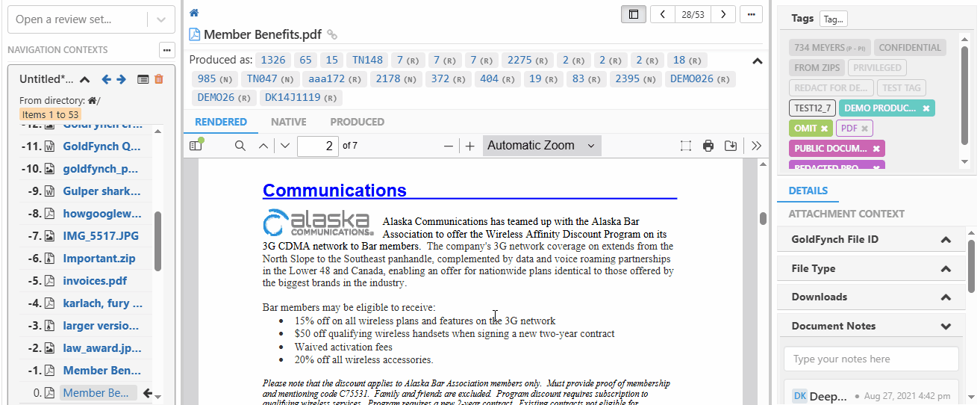Copy link to Member Benefits.pdf
The width and height of the screenshot is (980, 405).
click(x=333, y=34)
